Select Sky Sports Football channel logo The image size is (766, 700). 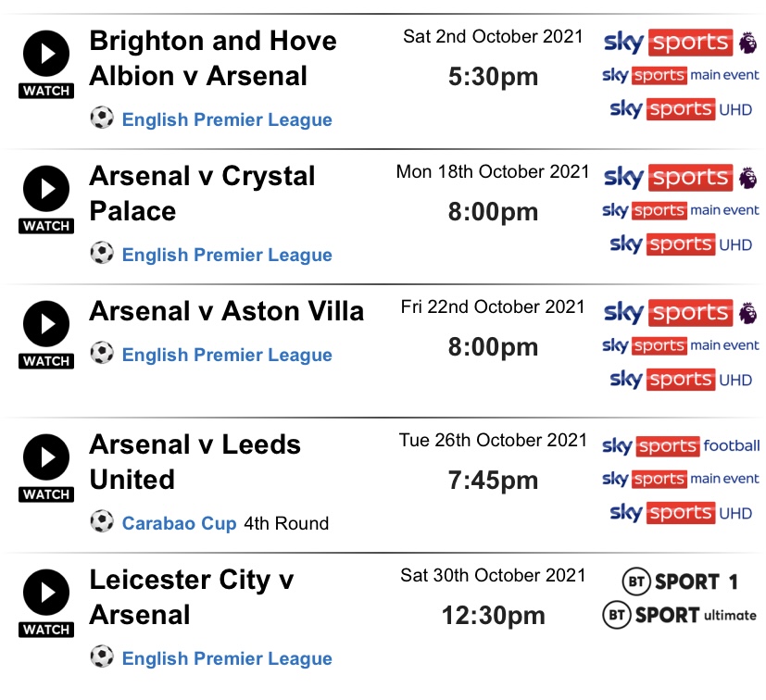tap(681, 446)
